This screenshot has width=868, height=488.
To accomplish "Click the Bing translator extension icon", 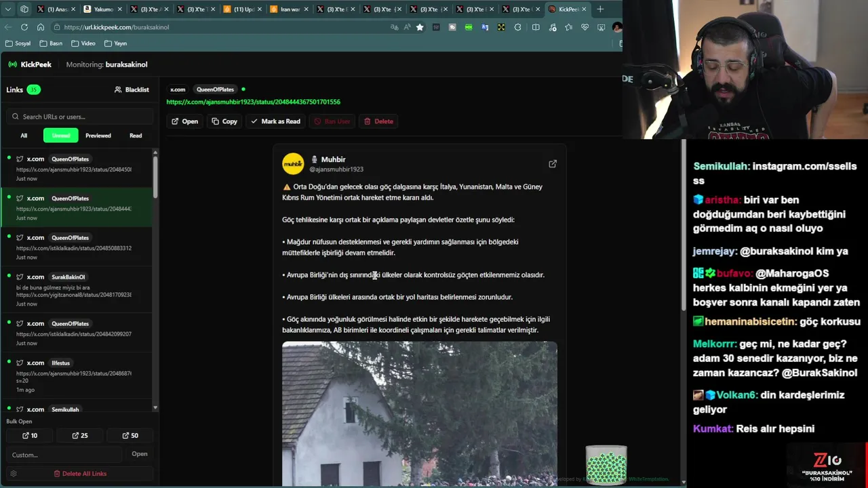I will pos(485,27).
